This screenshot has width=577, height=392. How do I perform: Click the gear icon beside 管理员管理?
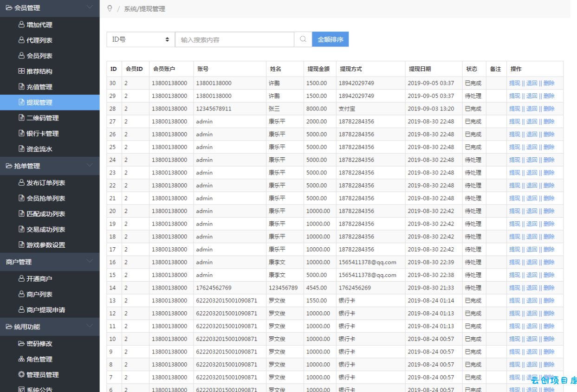click(x=21, y=374)
